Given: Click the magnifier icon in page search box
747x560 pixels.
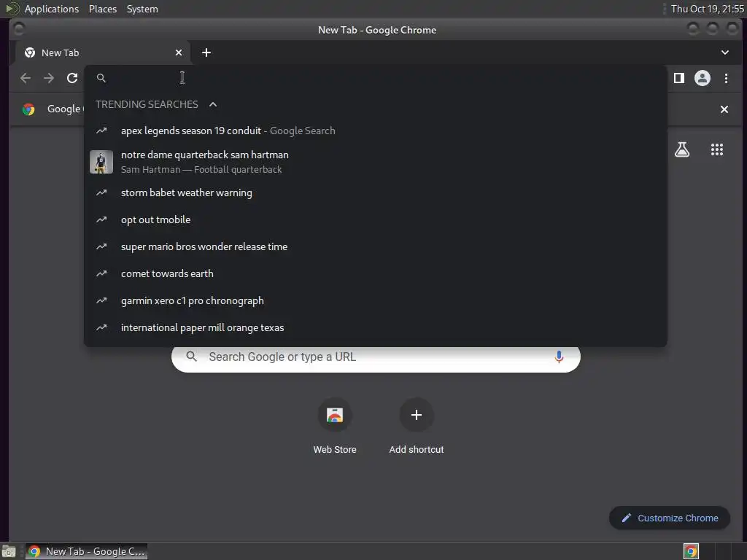Looking at the screenshot, I should pos(192,356).
